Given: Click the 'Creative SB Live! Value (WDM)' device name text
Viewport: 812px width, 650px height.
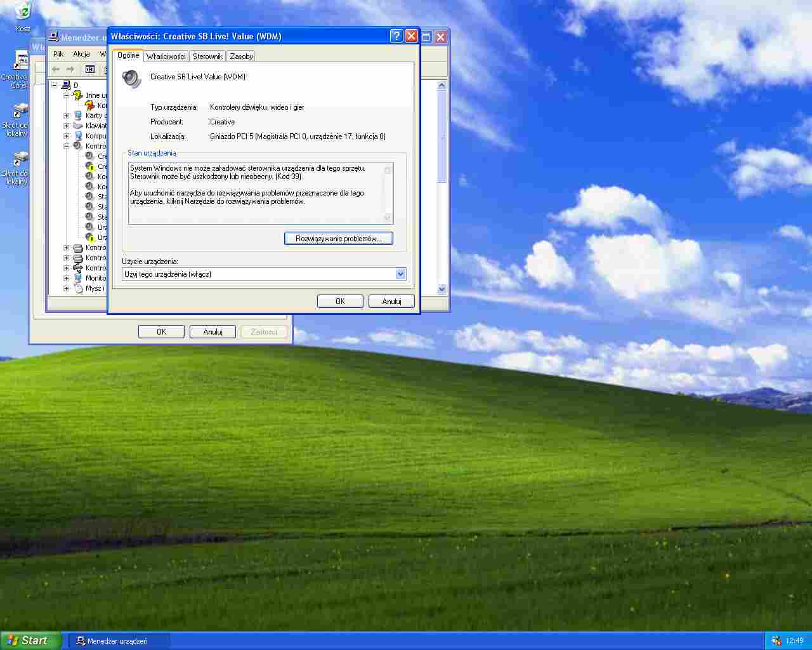Looking at the screenshot, I should 198,77.
